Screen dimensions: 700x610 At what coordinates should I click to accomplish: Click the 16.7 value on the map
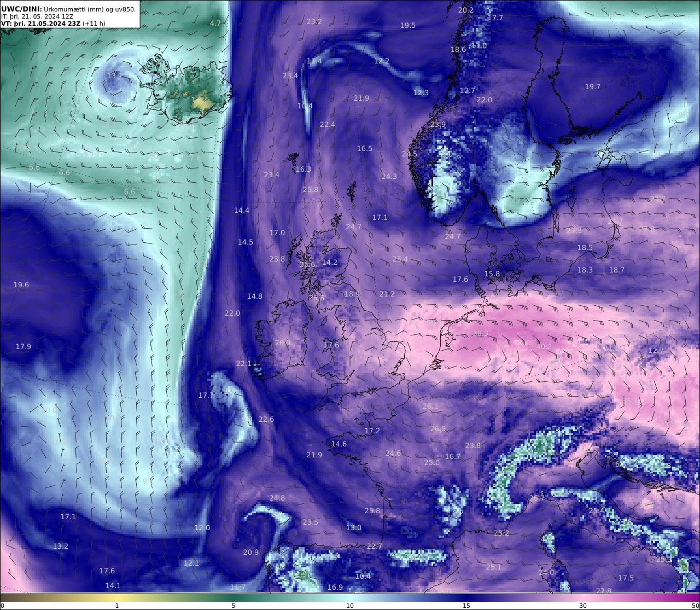tap(453, 456)
